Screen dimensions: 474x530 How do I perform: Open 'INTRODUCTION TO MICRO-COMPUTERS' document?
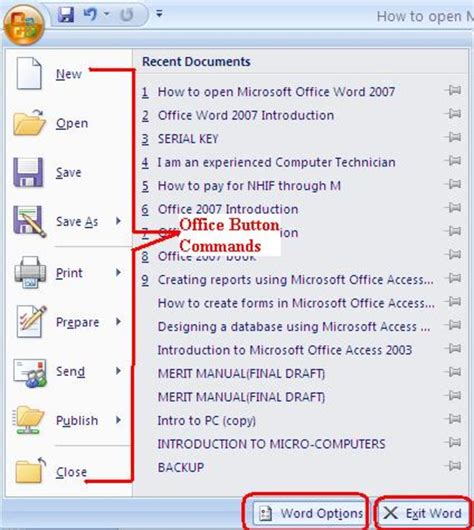click(x=271, y=444)
